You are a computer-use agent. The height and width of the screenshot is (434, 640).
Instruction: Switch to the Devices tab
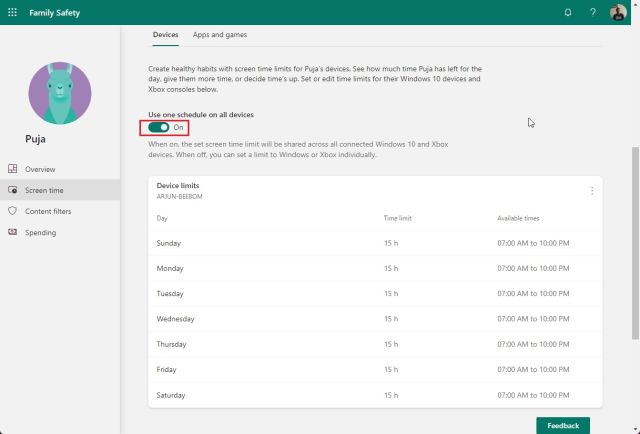tap(165, 35)
